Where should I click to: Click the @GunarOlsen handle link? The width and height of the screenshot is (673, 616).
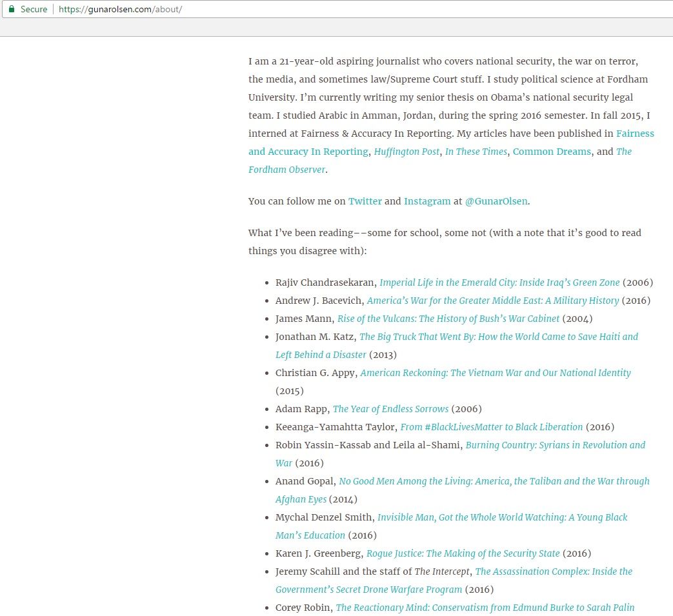496,201
